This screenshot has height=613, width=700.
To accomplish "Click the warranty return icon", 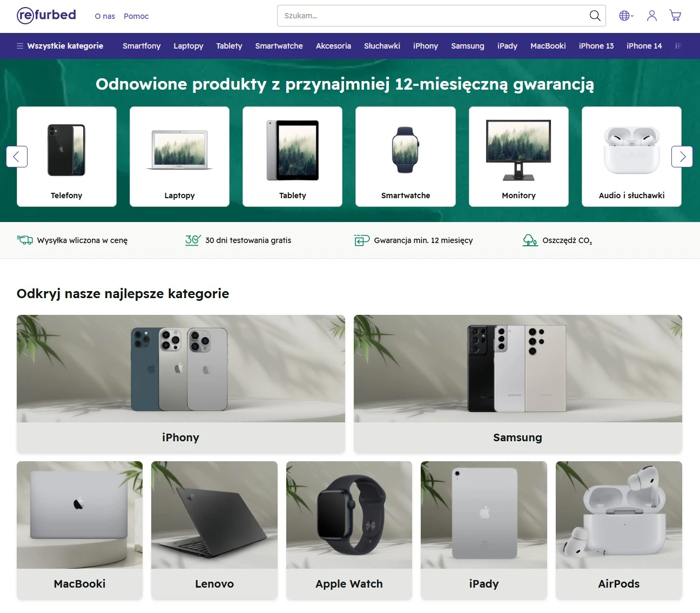I will point(362,240).
